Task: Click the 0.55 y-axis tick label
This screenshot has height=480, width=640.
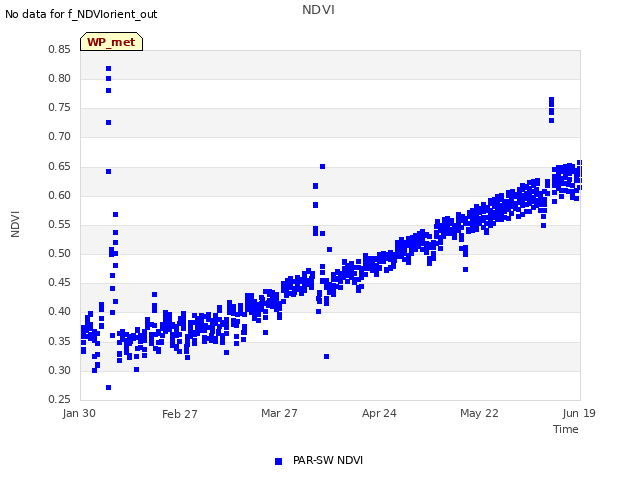Action: click(x=59, y=224)
